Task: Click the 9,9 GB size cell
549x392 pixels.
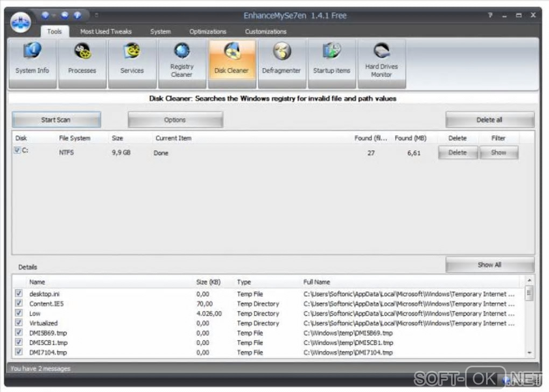Action: click(121, 153)
